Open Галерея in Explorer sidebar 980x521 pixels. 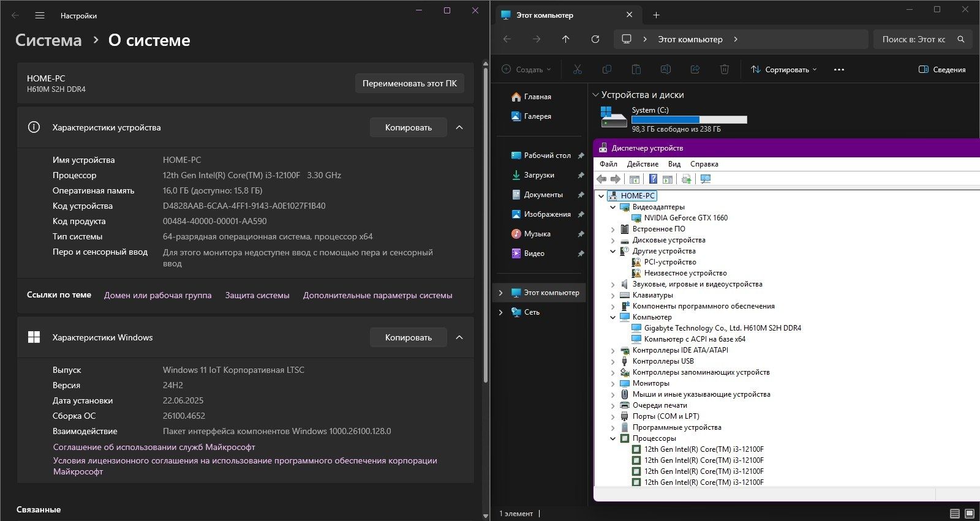click(538, 116)
